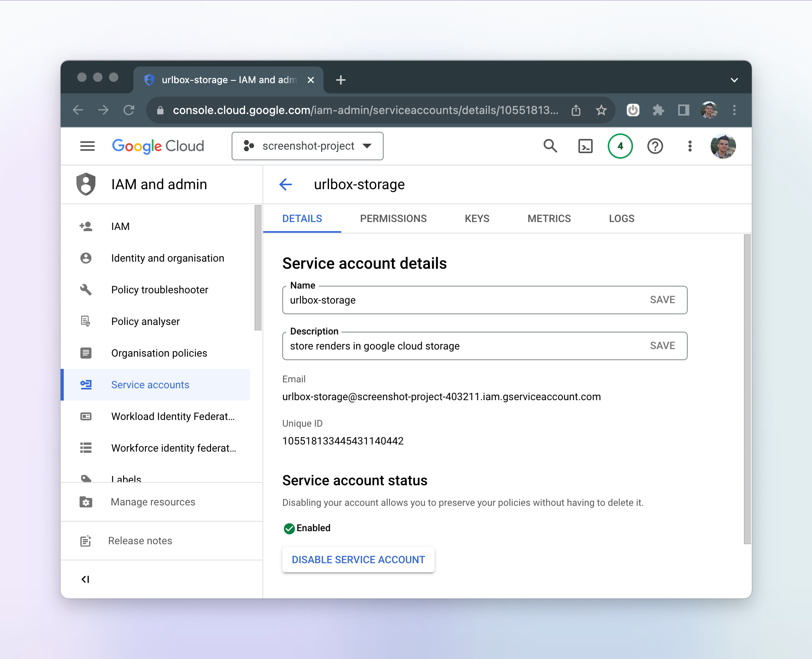The height and width of the screenshot is (659, 812).
Task: Collapse the left navigation panel
Action: 85,579
